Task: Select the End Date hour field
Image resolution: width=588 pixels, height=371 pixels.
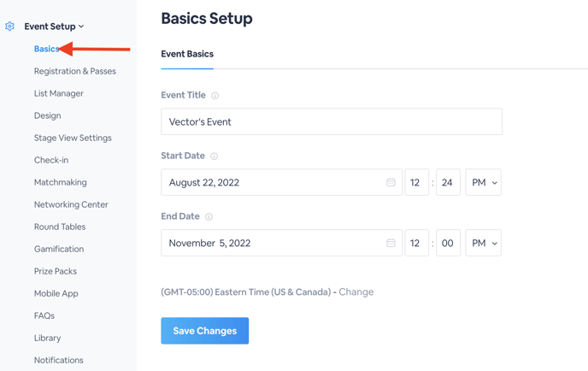Action: tap(416, 243)
